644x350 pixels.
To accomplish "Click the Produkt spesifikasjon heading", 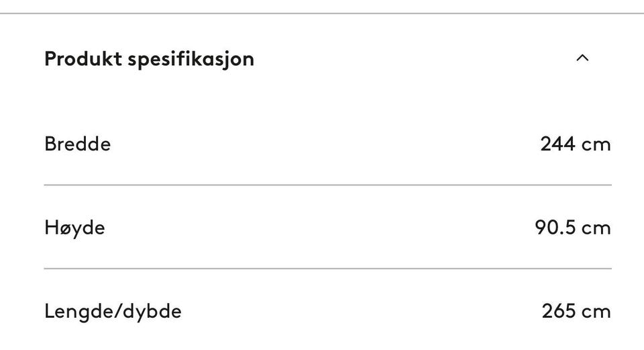I will [149, 59].
